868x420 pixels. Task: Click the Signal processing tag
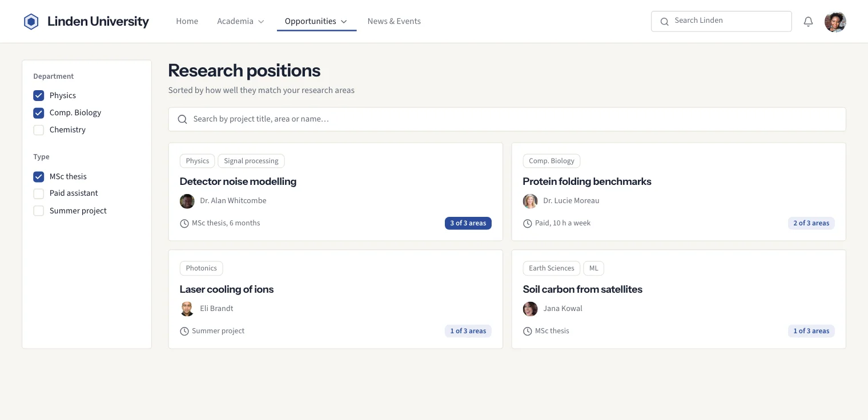[251, 161]
